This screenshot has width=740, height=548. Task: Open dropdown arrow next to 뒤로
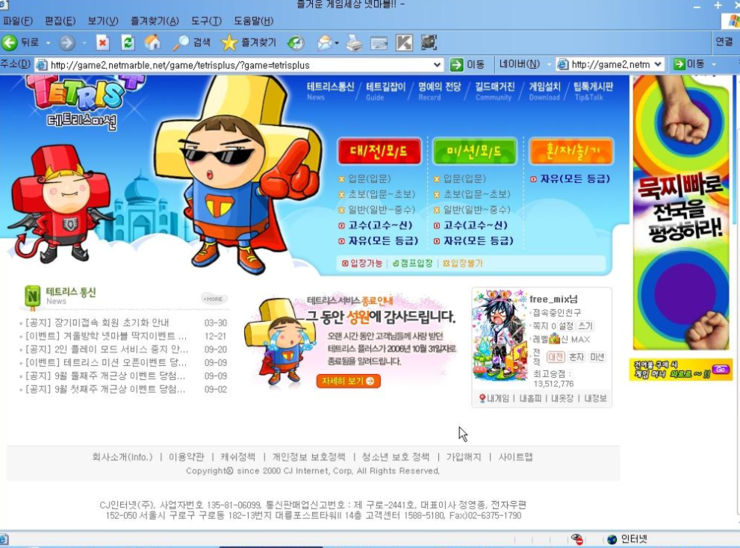pos(48,43)
